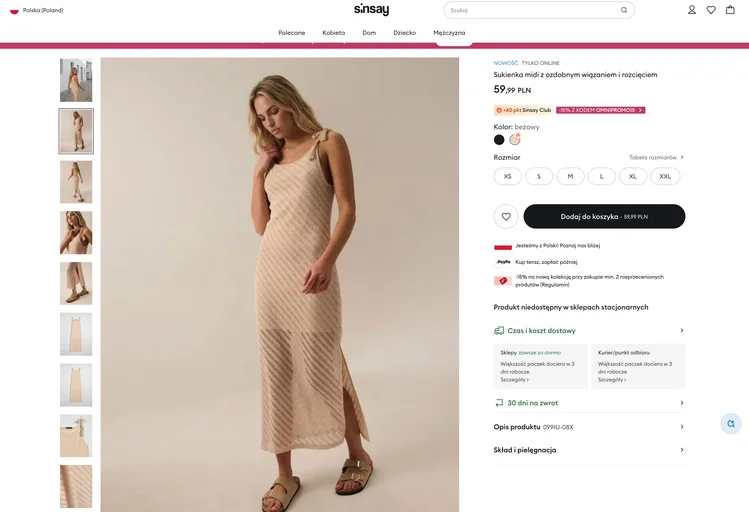
Task: Open the Kobieta menu
Action: pyautogui.click(x=333, y=32)
